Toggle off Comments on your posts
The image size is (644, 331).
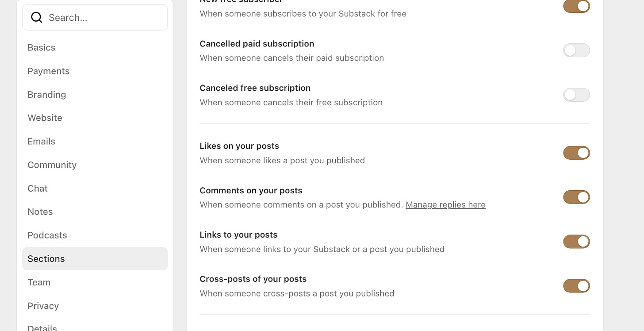[x=576, y=197]
